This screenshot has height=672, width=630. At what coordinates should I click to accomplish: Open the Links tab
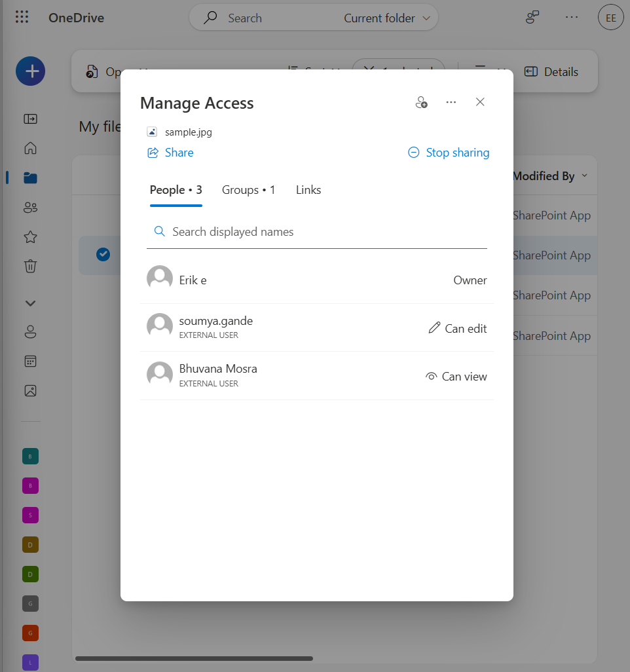point(308,189)
